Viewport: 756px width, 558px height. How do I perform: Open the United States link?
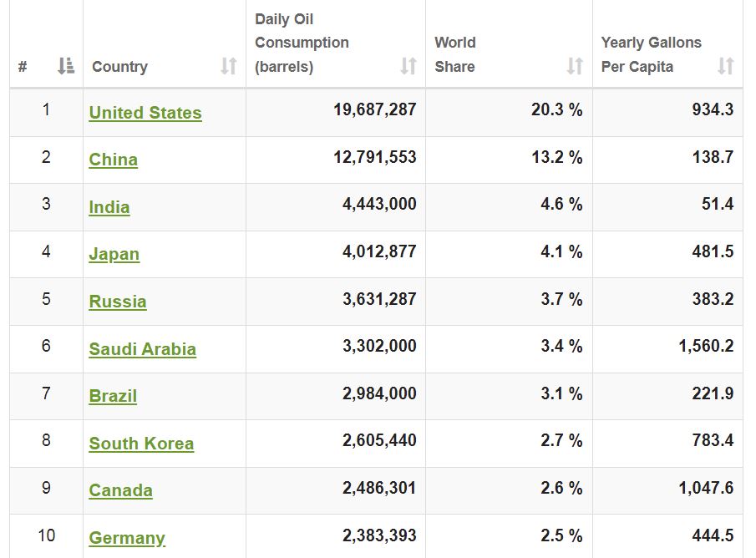pos(145,113)
